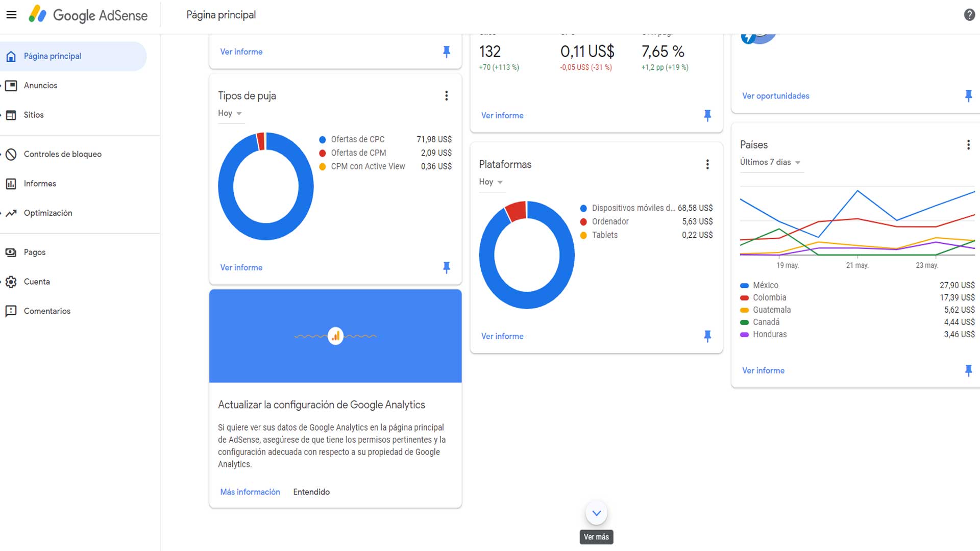Open Cuenta in sidebar
The height and width of the screenshot is (551, 980).
point(37,282)
